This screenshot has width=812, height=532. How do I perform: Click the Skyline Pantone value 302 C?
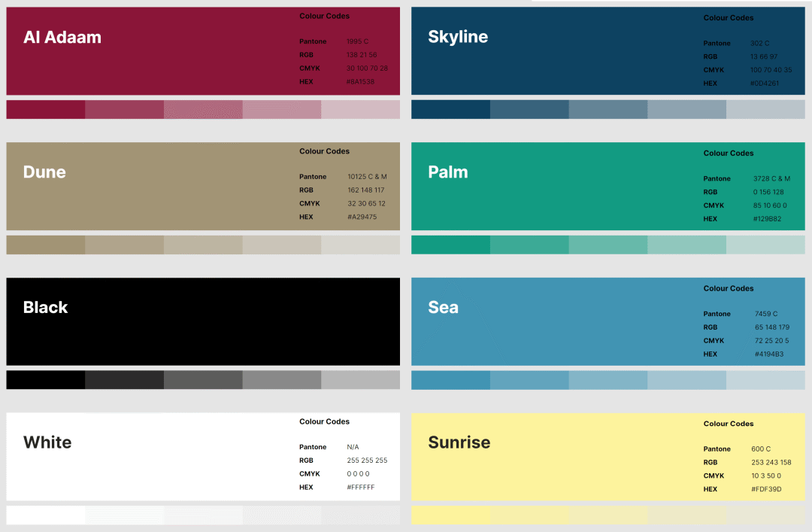tap(759, 44)
